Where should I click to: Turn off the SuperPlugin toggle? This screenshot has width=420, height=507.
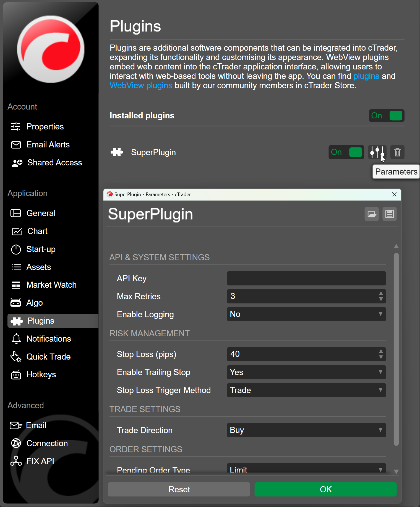[346, 152]
